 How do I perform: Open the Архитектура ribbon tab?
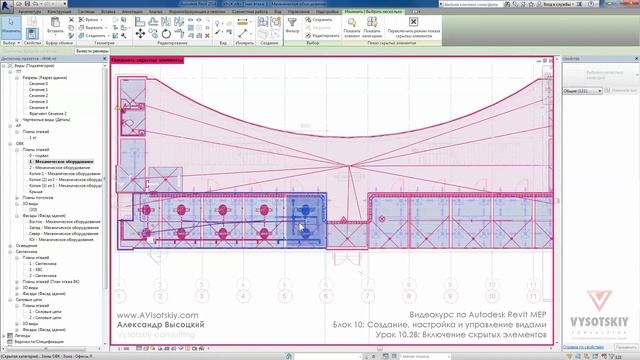(30, 12)
